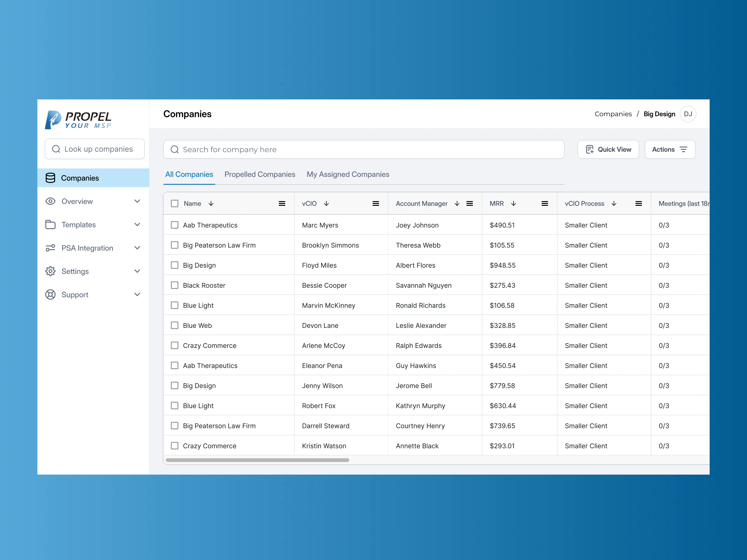Click the Overview eye icon
This screenshot has width=747, height=560.
pyautogui.click(x=50, y=201)
